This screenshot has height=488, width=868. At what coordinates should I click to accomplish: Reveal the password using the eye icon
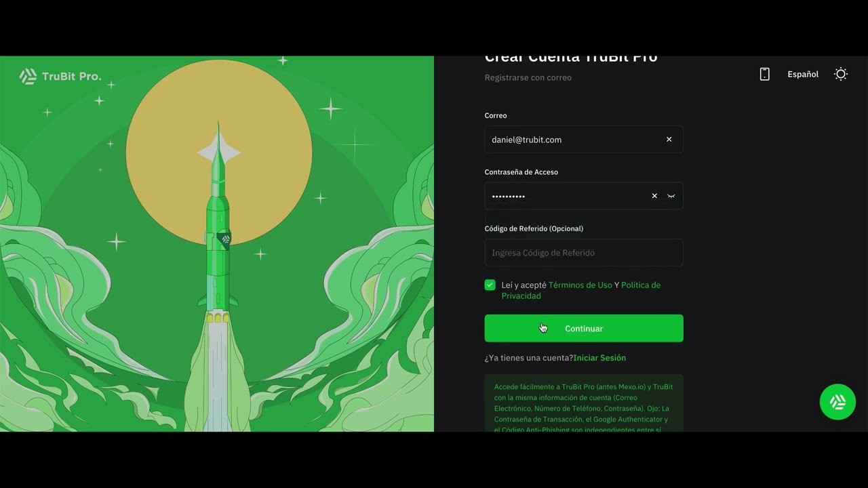click(671, 196)
